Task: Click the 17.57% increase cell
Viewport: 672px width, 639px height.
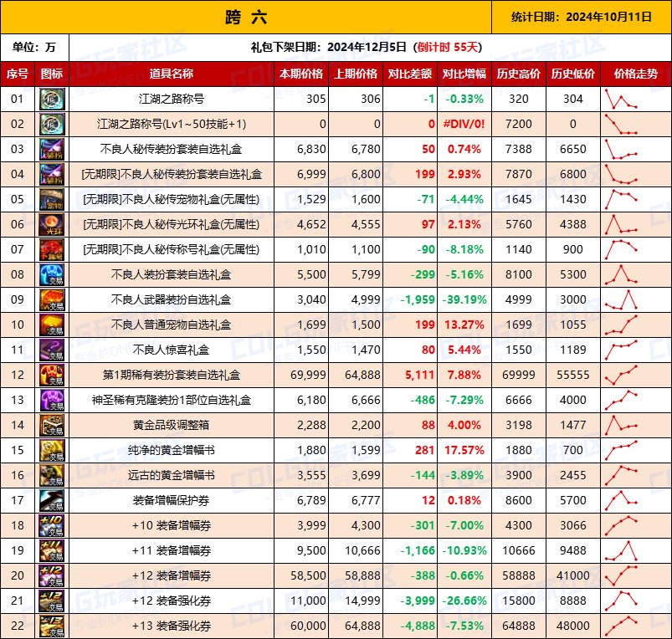Action: coord(464,450)
